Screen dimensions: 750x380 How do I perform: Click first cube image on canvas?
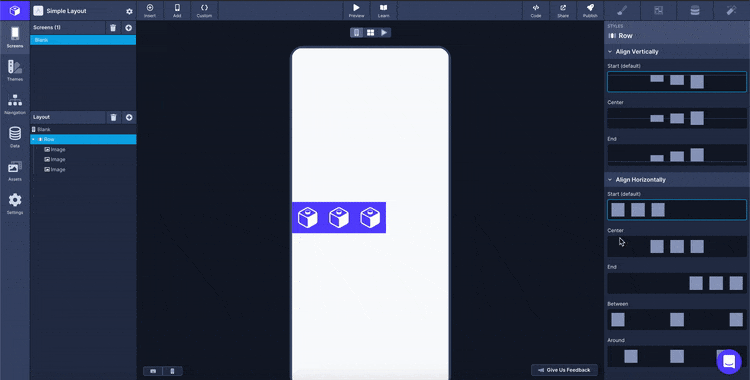tap(308, 218)
